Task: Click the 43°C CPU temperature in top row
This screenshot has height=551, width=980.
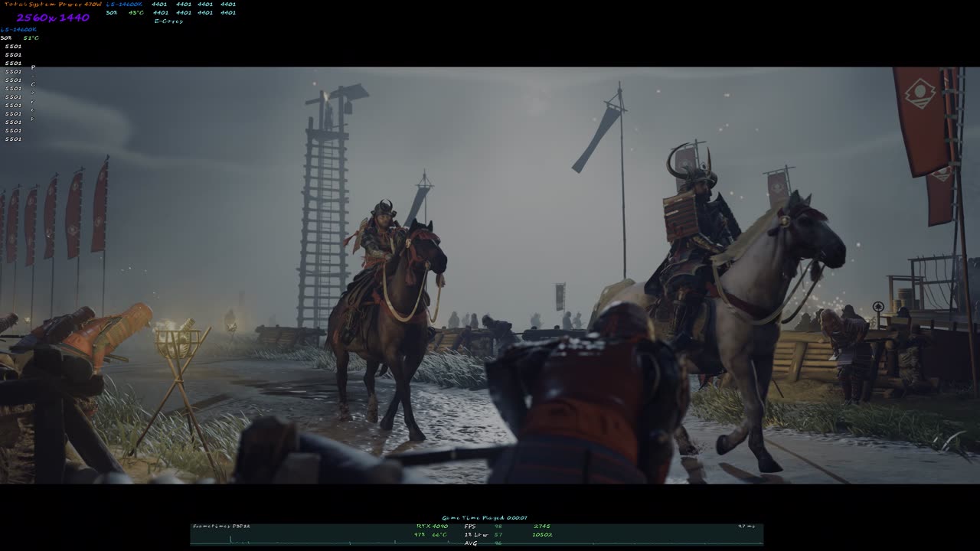Action: click(x=136, y=13)
